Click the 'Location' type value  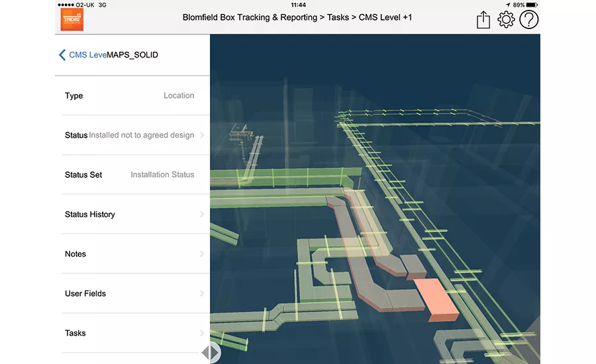179,95
